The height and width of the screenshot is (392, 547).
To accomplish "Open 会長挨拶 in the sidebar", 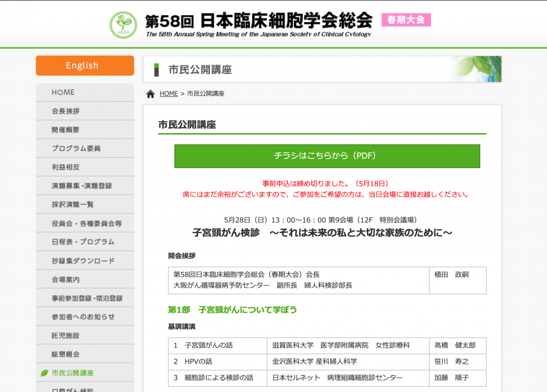I will 85,111.
